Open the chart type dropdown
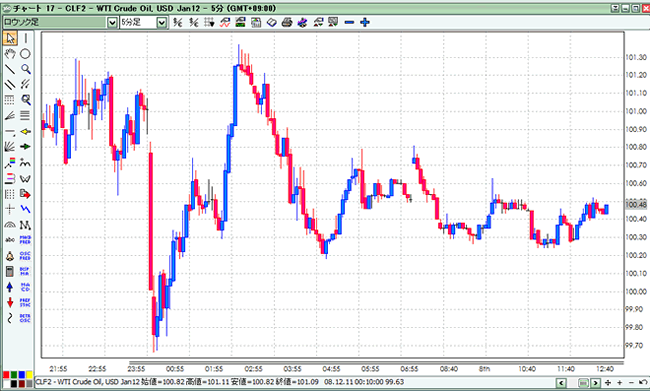Viewport: 650px width, 391px height. (x=112, y=22)
